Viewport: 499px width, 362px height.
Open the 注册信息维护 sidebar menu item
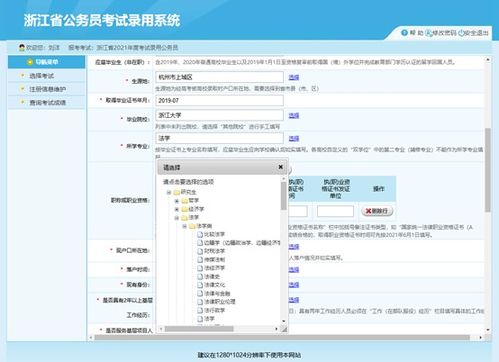[47, 89]
